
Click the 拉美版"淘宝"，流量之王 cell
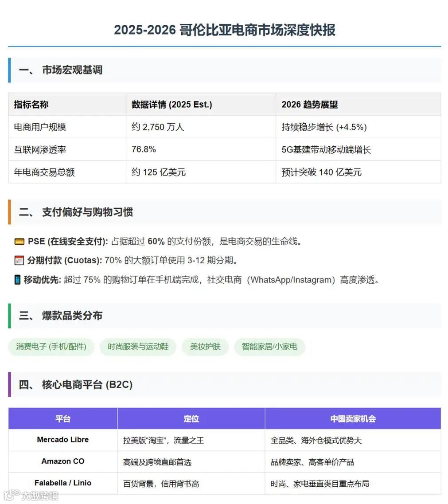pyautogui.click(x=191, y=440)
